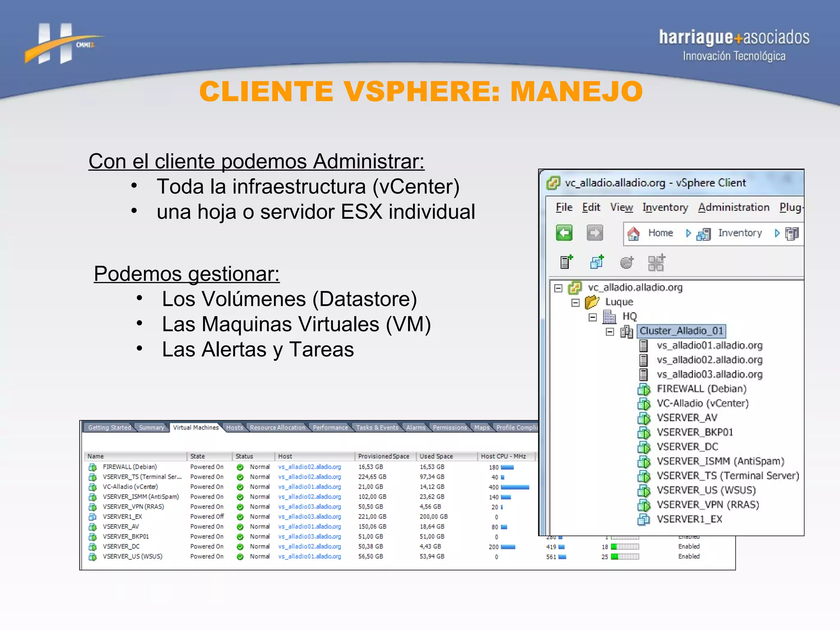
Task: Open the View menu
Action: pos(621,208)
